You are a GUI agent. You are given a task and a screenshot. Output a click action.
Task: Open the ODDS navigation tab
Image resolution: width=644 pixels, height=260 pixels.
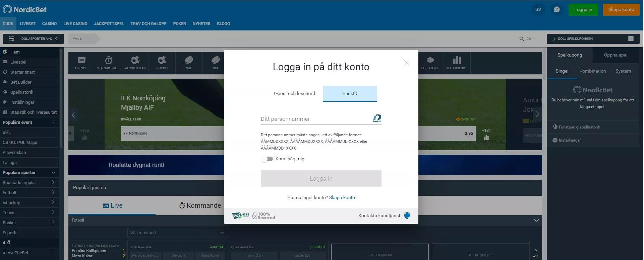point(8,24)
